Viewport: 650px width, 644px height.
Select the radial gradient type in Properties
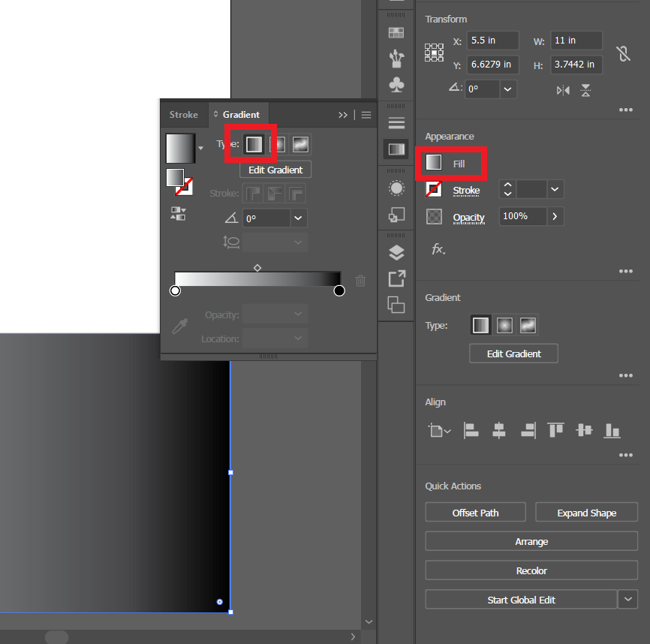[x=504, y=325]
